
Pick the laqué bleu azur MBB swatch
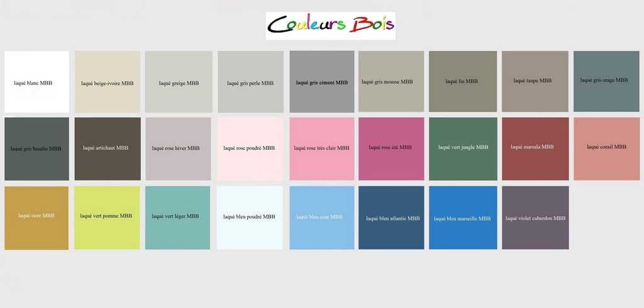click(x=321, y=217)
